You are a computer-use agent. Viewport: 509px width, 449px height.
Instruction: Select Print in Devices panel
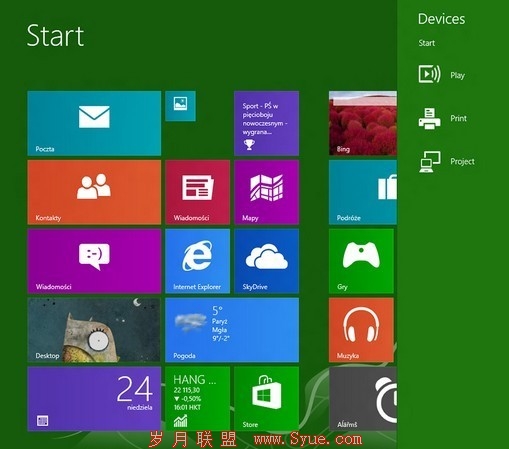tap(443, 118)
